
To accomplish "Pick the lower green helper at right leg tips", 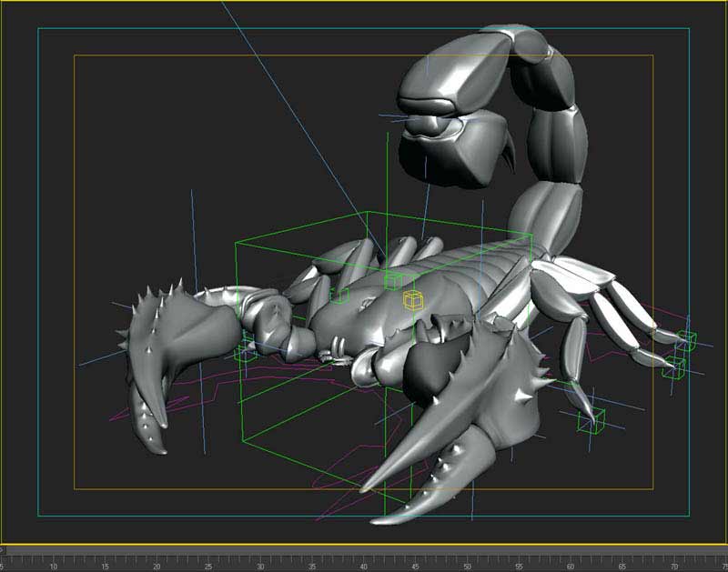I will coord(674,367).
